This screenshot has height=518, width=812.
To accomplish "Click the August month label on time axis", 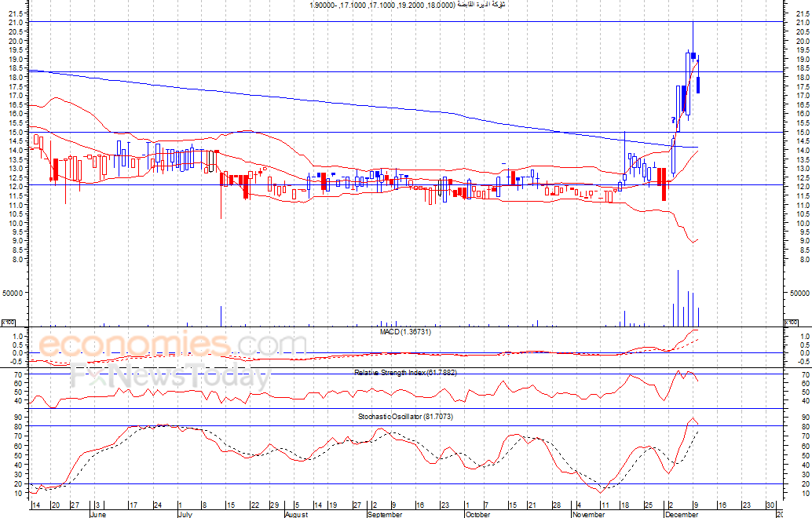I will (296, 515).
